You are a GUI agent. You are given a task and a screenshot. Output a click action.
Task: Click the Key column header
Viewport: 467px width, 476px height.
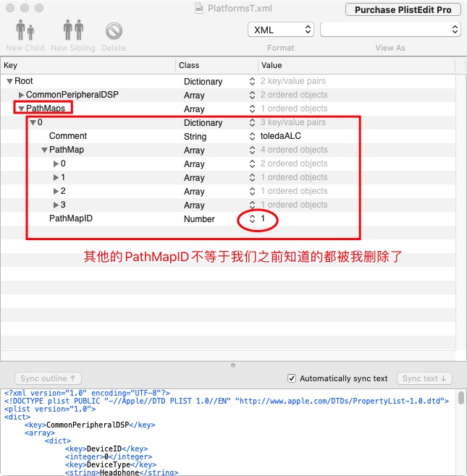coord(88,65)
